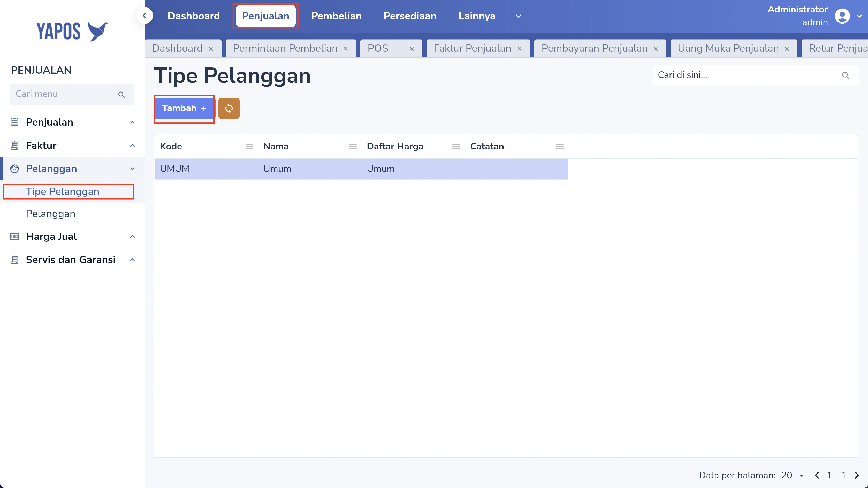Select the Umum Daftar Harga cell

413,169
